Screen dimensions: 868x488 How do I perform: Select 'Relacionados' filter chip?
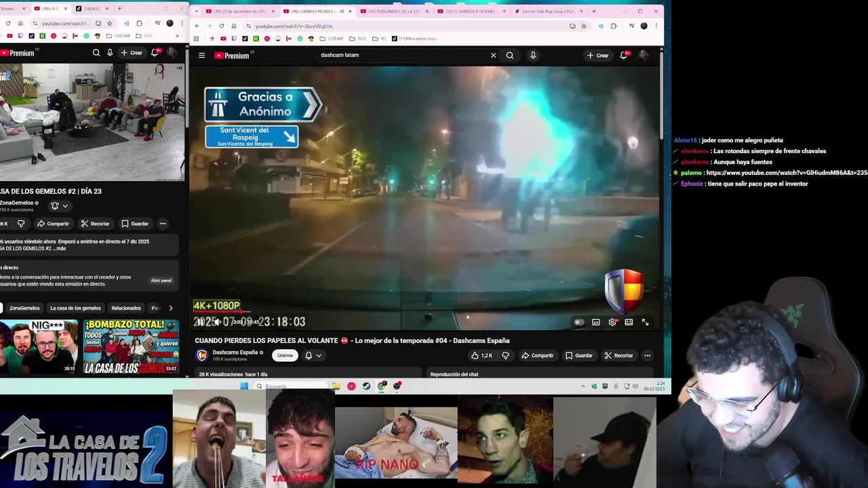126,308
